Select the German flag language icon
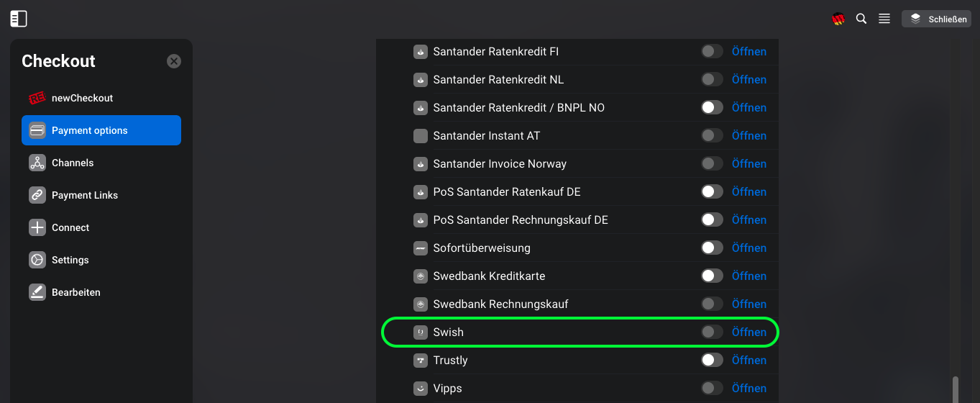 pyautogui.click(x=838, y=19)
